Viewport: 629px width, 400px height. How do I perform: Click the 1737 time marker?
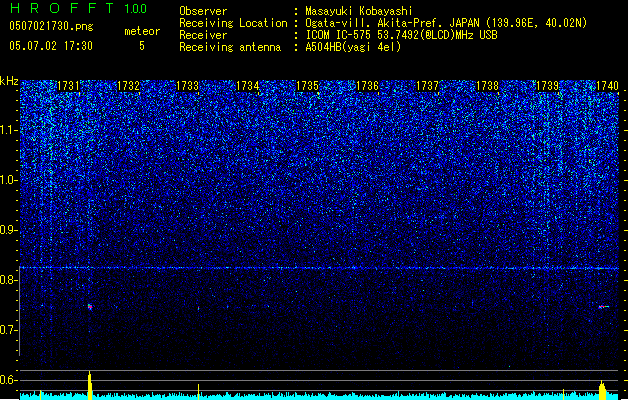tap(427, 86)
